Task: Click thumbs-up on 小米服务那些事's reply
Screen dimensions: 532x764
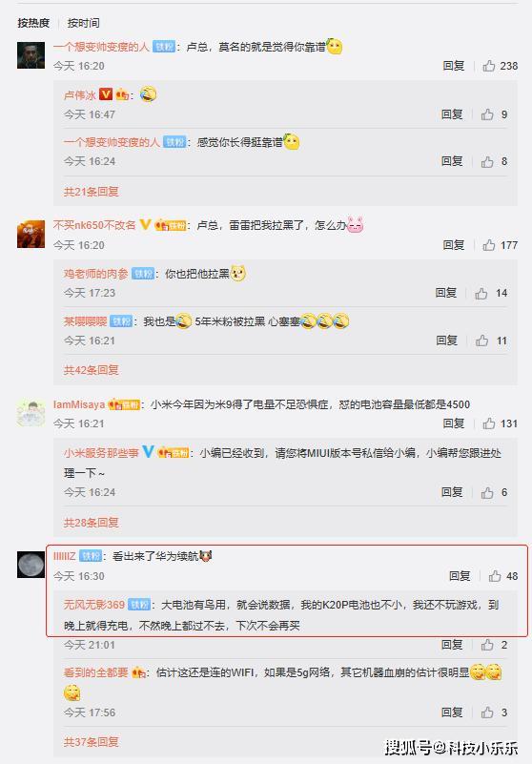Action: 487,492
